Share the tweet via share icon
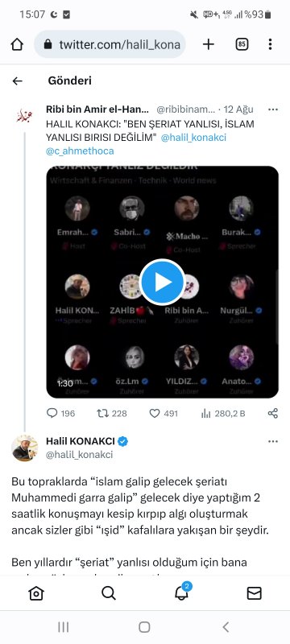Viewport: 290px width, 644px height. pyautogui.click(x=273, y=413)
